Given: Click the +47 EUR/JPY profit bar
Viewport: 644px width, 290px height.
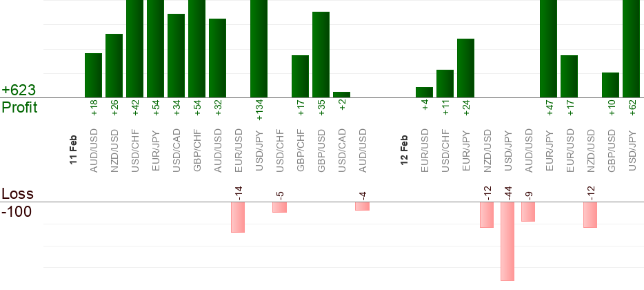Looking at the screenshot, I should pos(548,48).
